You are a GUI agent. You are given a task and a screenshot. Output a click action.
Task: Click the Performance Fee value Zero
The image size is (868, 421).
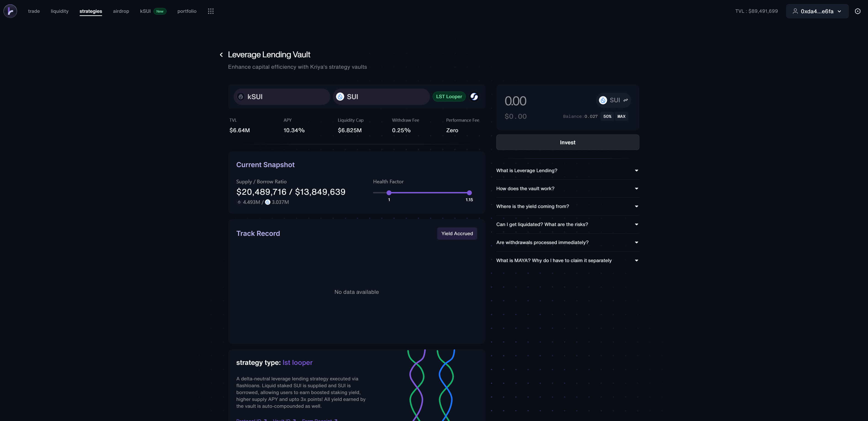(x=452, y=130)
